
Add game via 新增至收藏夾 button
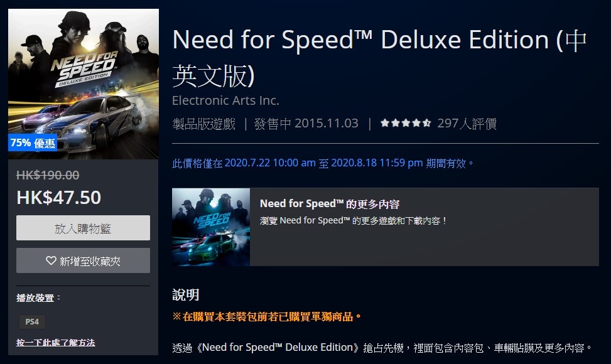coord(83,260)
